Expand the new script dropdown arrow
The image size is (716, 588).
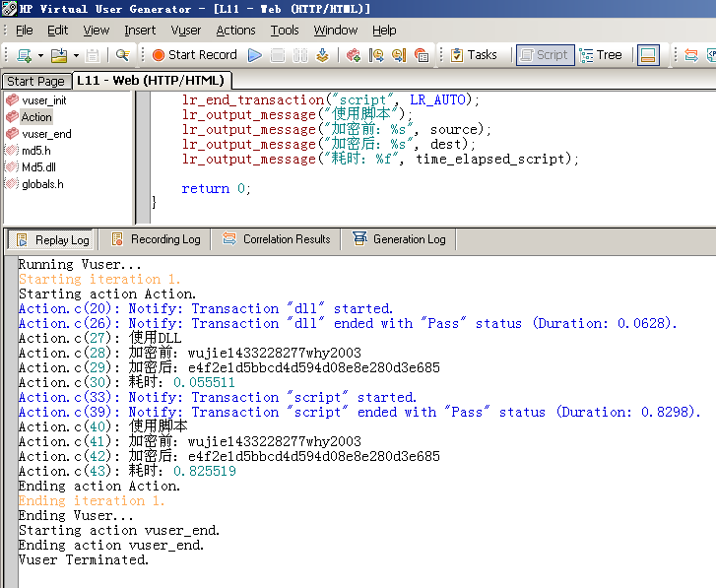pos(40,56)
